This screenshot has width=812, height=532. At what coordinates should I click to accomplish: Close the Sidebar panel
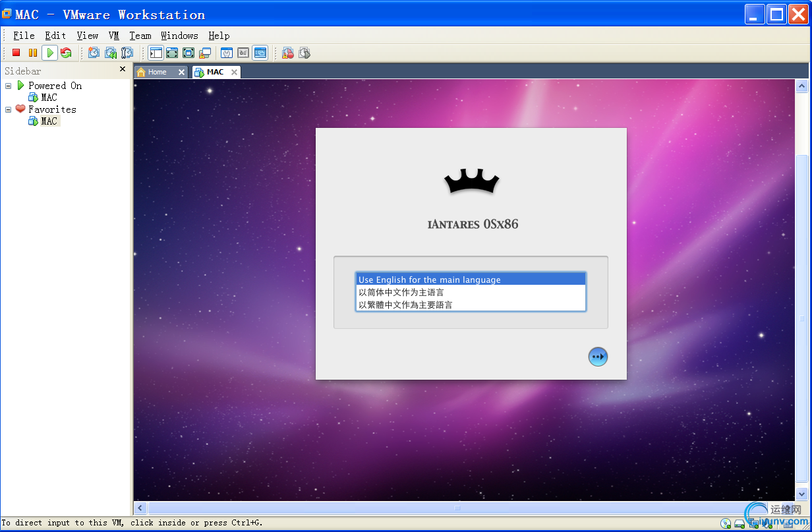(x=122, y=69)
